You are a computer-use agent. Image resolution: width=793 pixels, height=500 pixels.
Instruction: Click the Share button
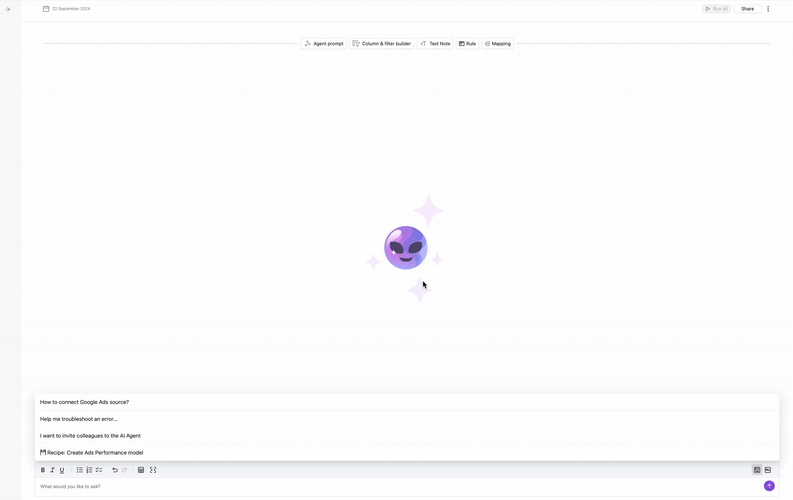point(747,9)
